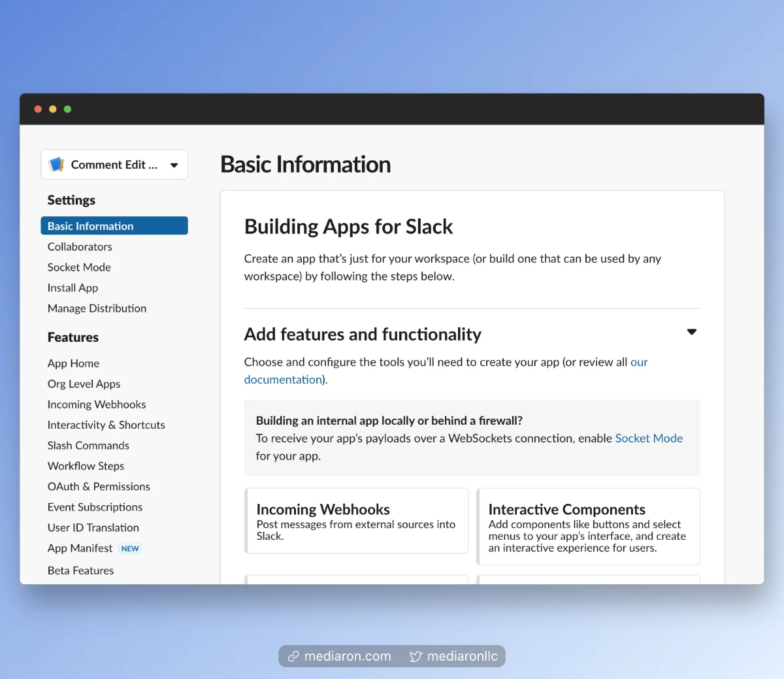Open the Collaborators settings page
The height and width of the screenshot is (679, 784).
[x=80, y=246]
